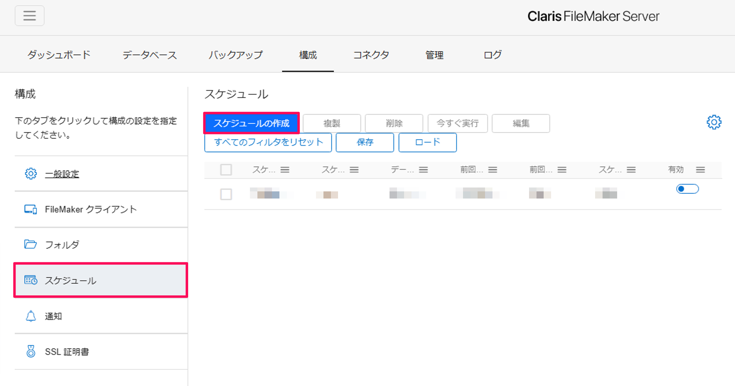Viewport: 735px width, 386px height.
Task: Click the SSL 証明書 medal icon
Action: point(30,351)
